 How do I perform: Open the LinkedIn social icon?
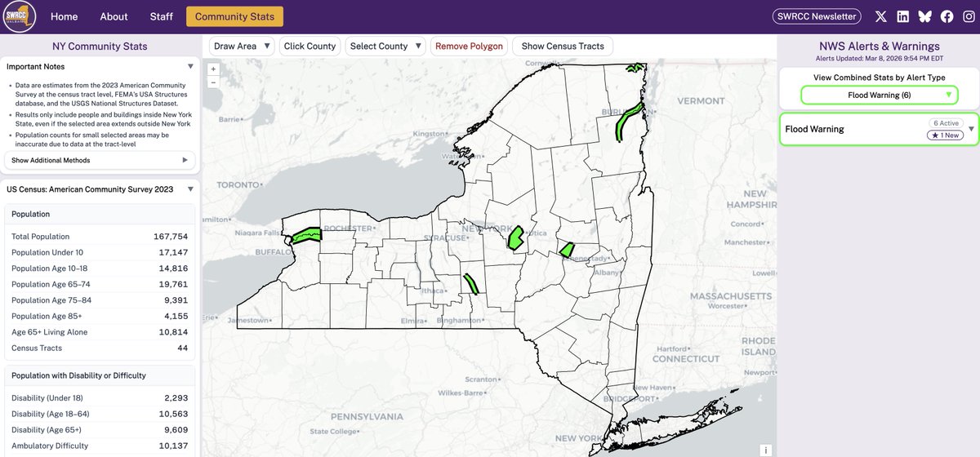point(902,16)
